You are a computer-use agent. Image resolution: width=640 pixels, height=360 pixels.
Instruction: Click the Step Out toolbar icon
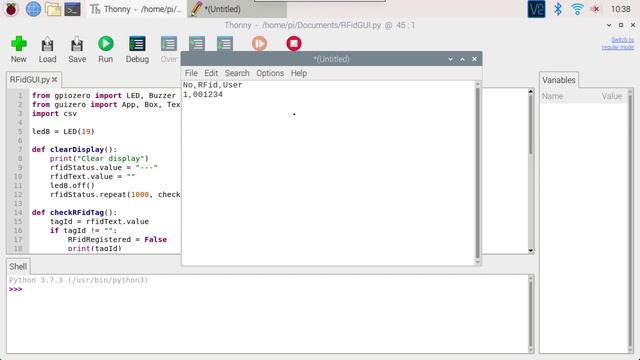click(x=225, y=44)
